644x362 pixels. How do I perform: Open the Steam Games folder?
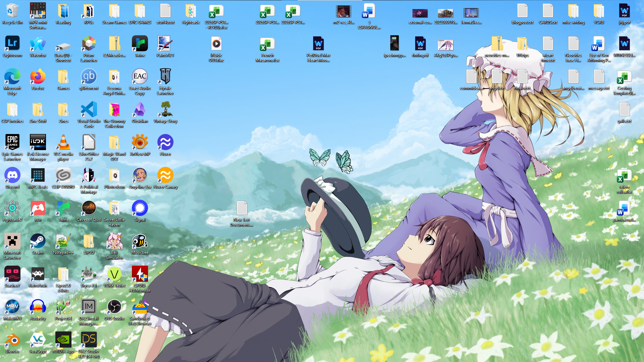click(x=114, y=14)
